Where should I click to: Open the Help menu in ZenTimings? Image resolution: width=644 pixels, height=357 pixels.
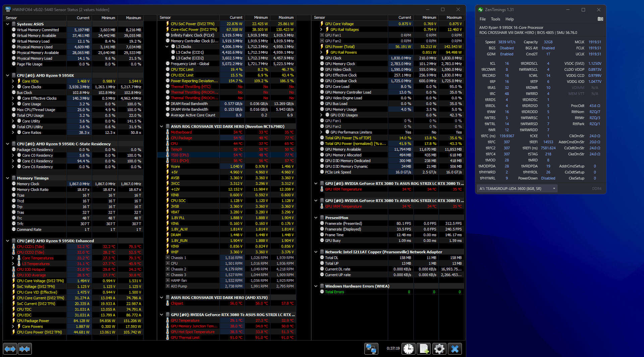click(509, 19)
